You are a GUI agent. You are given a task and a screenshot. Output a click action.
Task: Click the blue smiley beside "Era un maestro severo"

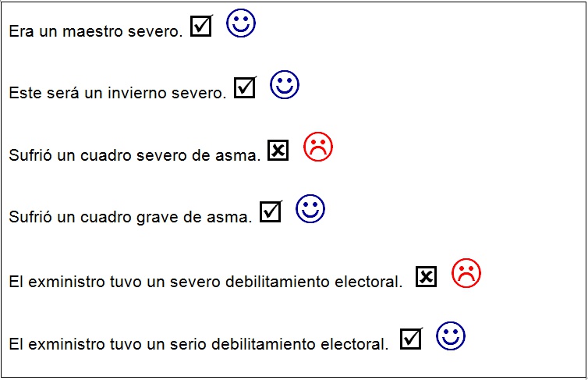click(x=241, y=24)
